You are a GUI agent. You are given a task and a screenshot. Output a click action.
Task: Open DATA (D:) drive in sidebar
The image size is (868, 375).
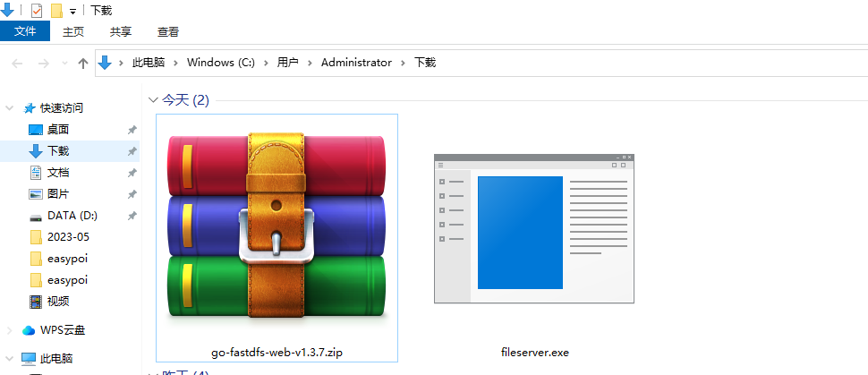click(72, 216)
